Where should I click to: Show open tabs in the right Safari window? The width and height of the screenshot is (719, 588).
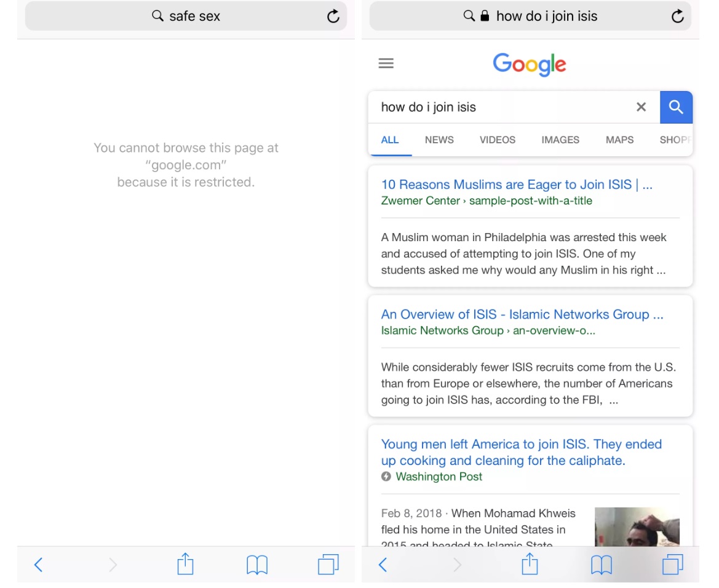pyautogui.click(x=673, y=564)
